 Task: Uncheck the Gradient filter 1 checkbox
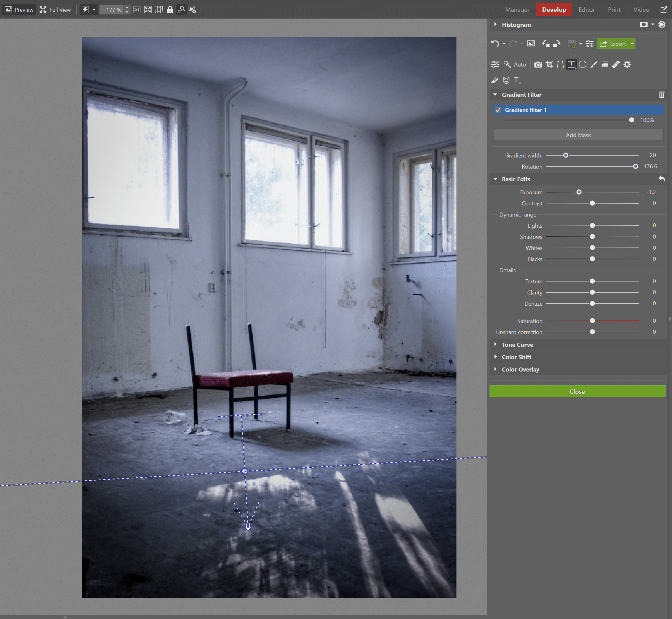tap(498, 110)
